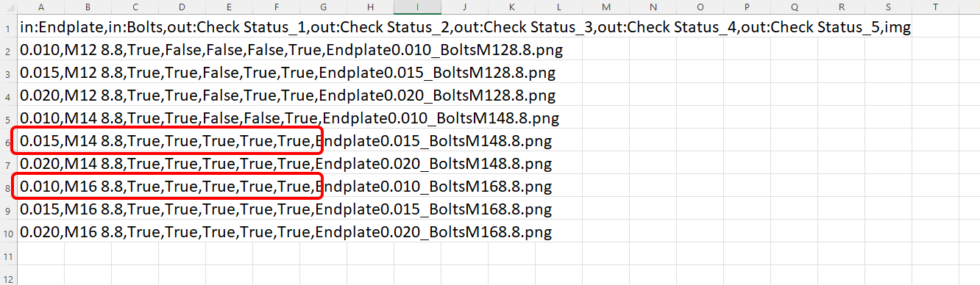980x285 pixels.
Task: Click highlighted cell A6 with 0.015,M14
Action: click(x=40, y=141)
